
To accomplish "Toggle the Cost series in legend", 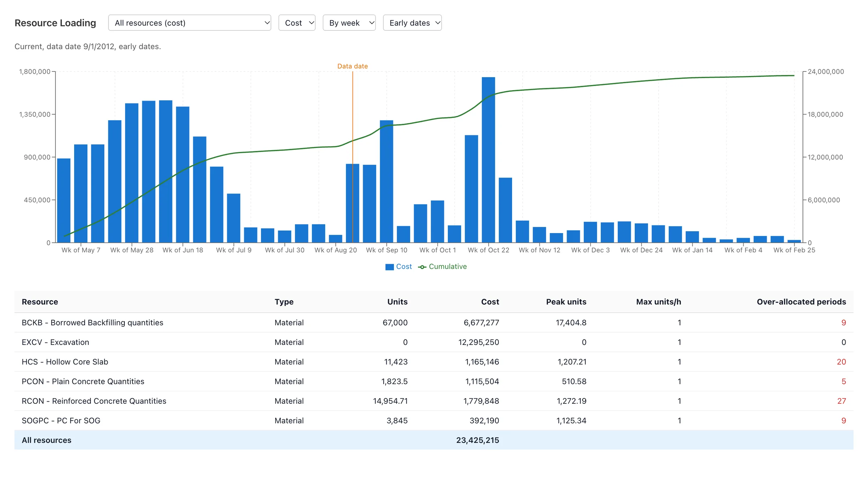I will [399, 267].
